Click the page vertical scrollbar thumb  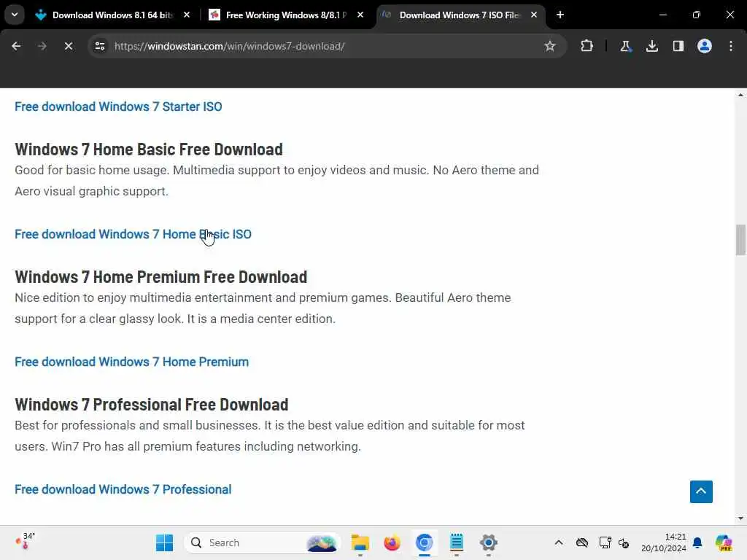pyautogui.click(x=740, y=240)
